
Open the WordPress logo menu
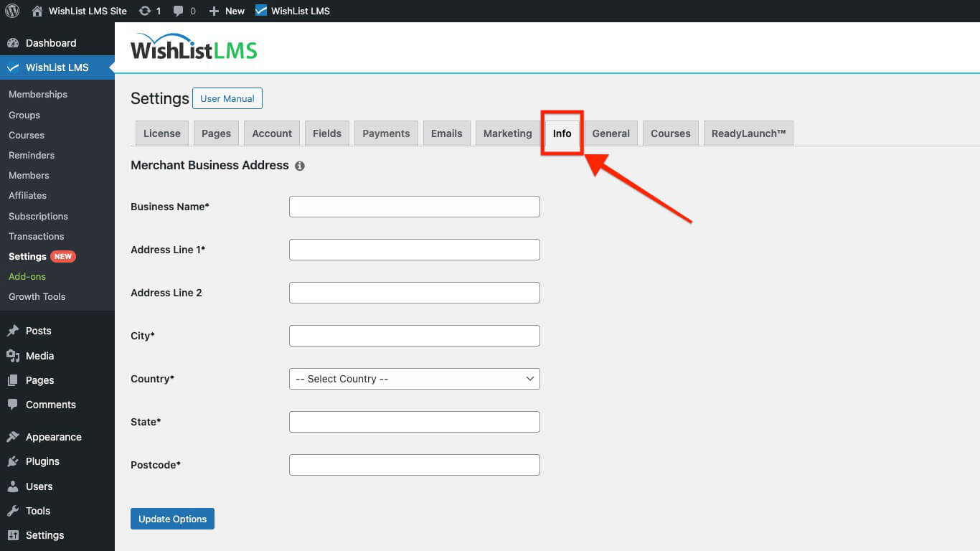point(11,11)
